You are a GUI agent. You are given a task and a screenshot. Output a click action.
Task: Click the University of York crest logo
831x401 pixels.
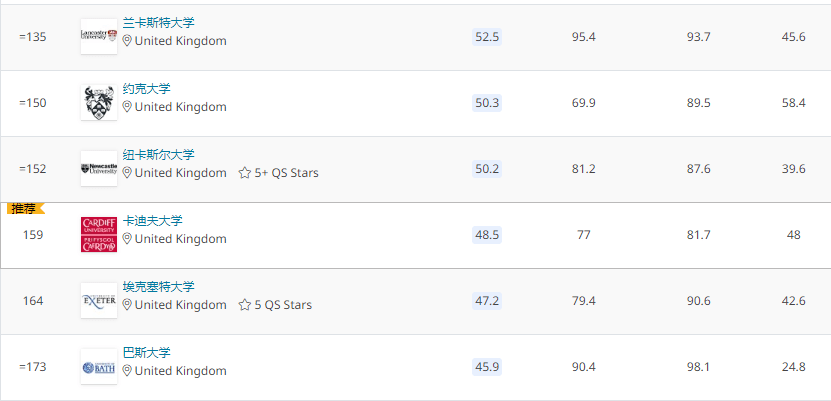pyautogui.click(x=98, y=102)
